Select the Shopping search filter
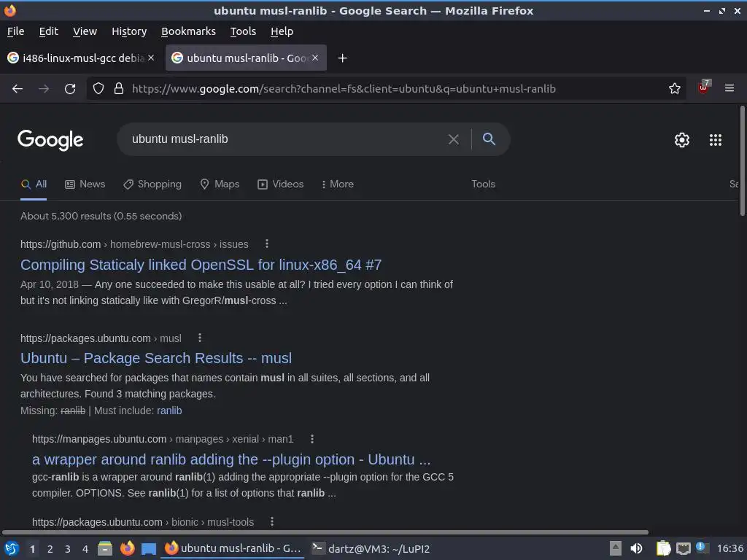Viewport: 747px width, 560px height. pos(152,184)
